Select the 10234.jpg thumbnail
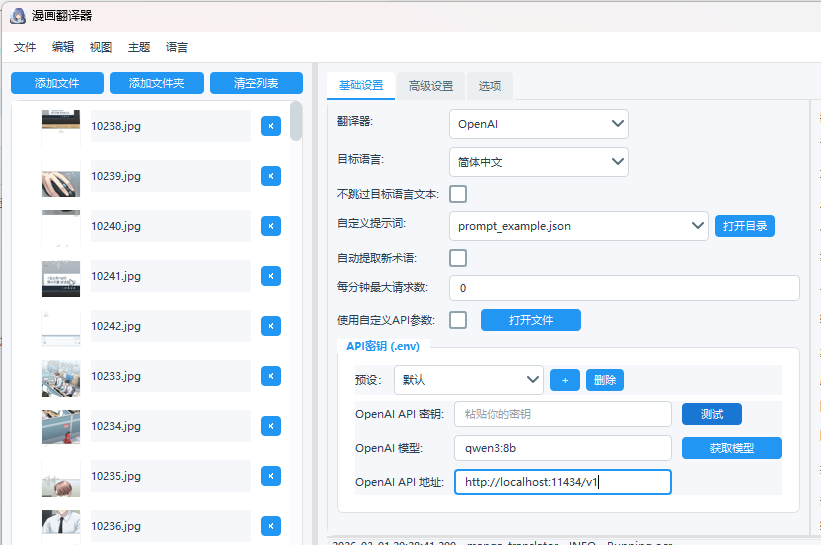Image resolution: width=821 pixels, height=545 pixels. coord(61,427)
